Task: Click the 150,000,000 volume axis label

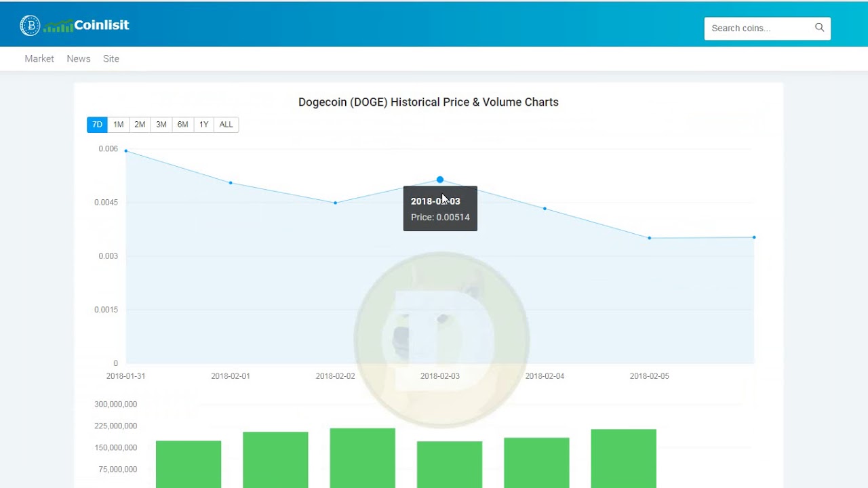Action: tap(116, 448)
